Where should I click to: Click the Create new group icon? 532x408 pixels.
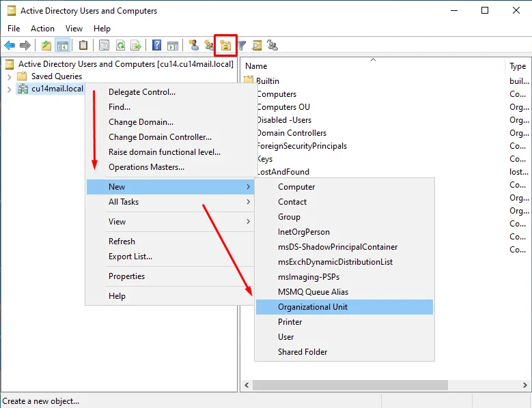coord(209,45)
